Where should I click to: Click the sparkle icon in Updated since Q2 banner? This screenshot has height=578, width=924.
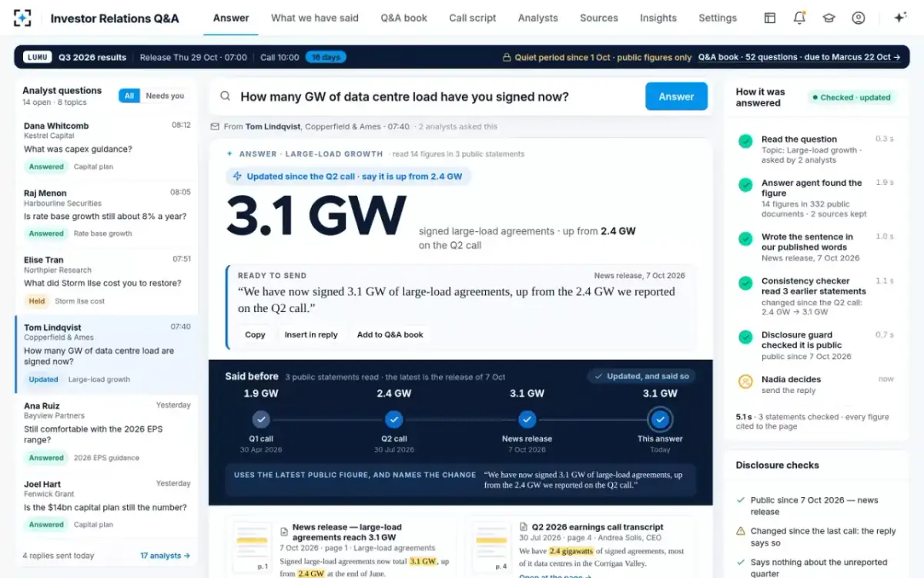pos(237,176)
